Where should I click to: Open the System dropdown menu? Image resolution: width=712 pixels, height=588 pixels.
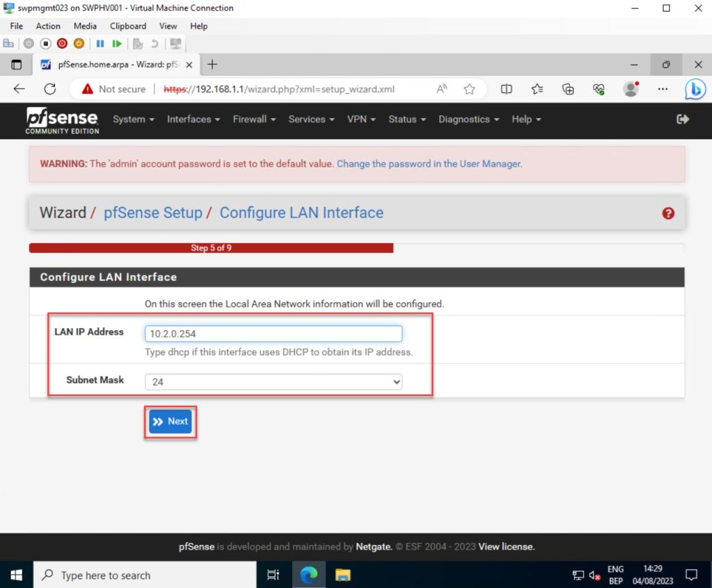(x=133, y=120)
